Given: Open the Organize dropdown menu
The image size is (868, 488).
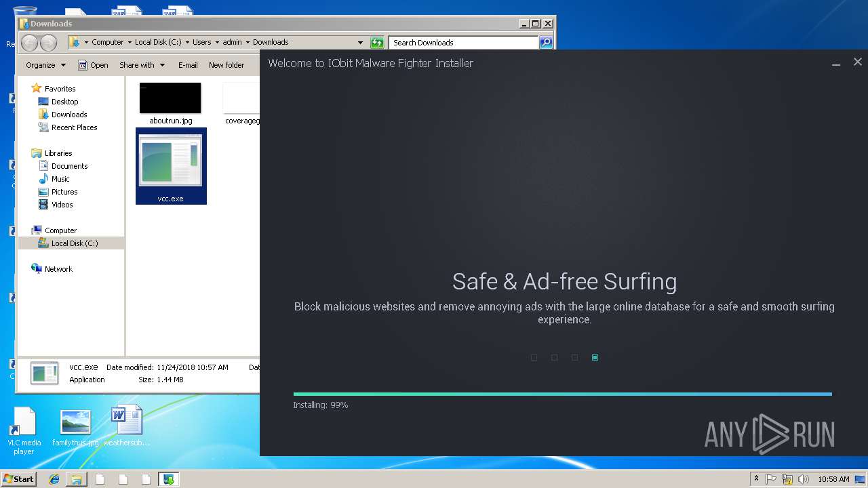Looking at the screenshot, I should pyautogui.click(x=45, y=65).
